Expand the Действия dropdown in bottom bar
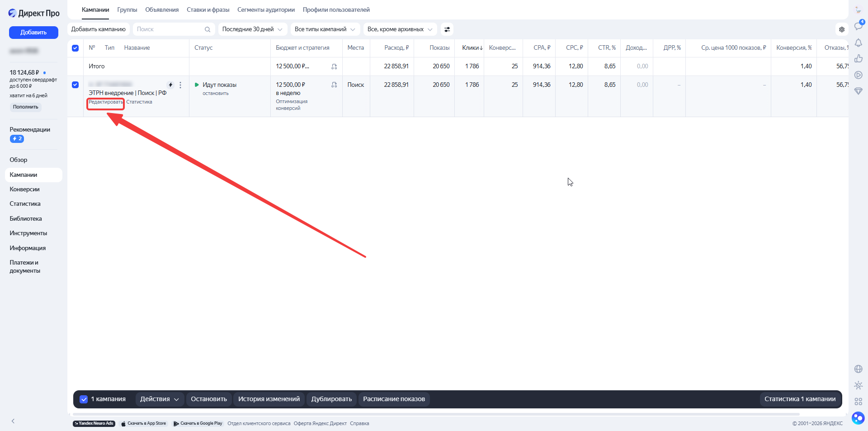The image size is (868, 431). pos(160,399)
